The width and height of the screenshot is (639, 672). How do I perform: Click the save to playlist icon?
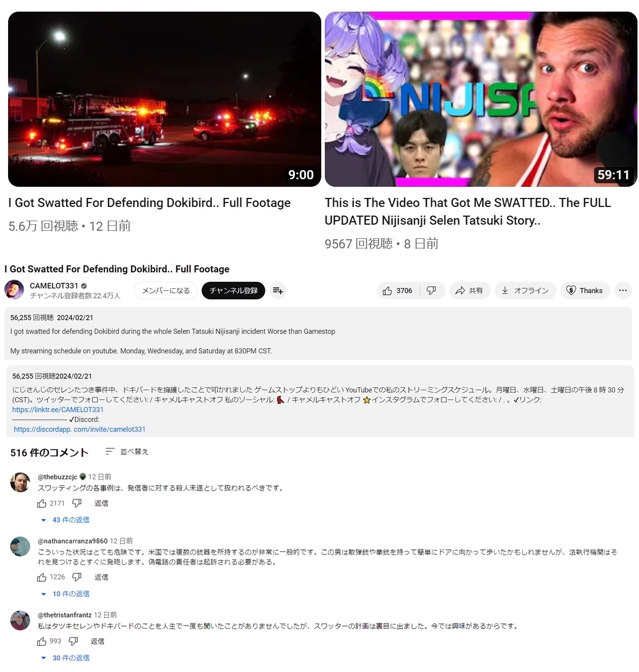point(278,291)
